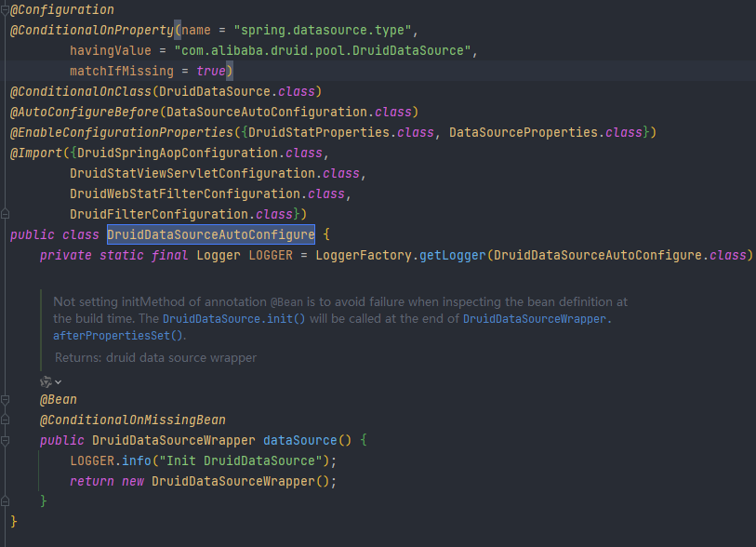Click the @AutoConfigureBefore annotation
This screenshot has height=547, width=756.
tap(85, 112)
